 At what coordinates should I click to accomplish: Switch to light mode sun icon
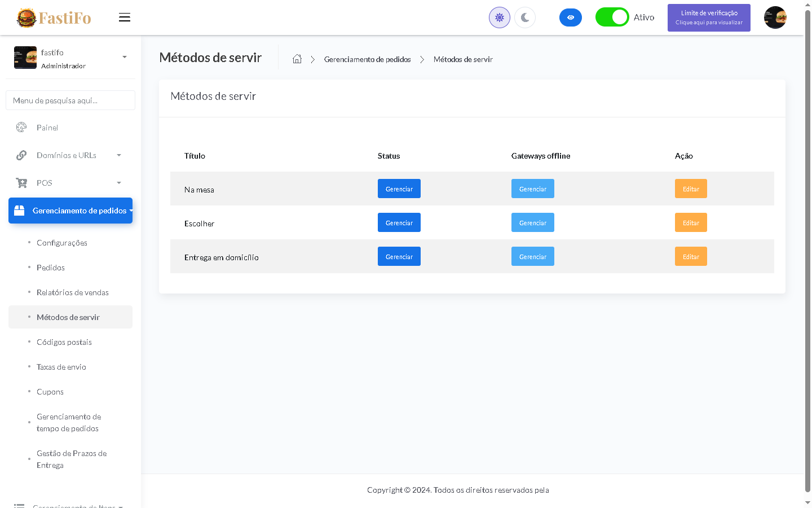coord(499,17)
